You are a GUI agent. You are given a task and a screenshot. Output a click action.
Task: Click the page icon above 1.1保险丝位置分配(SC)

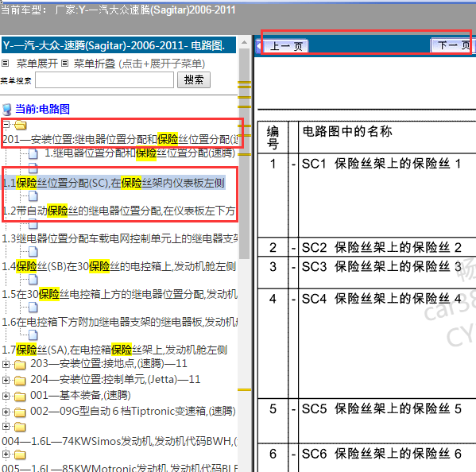[33, 168]
